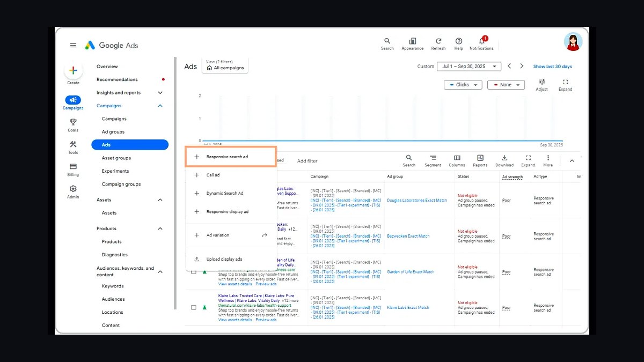Open the date range dropdown Jul 1 – Sep 30, 2025
The width and height of the screenshot is (644, 362).
tap(469, 67)
